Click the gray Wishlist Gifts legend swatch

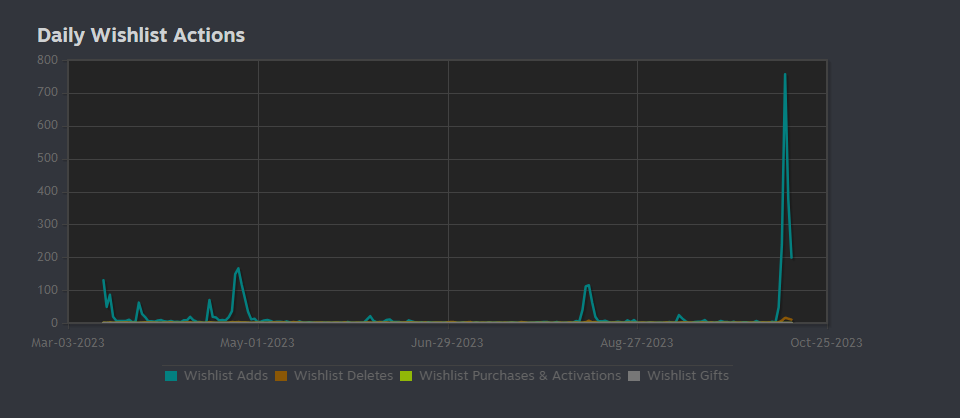[x=634, y=376]
